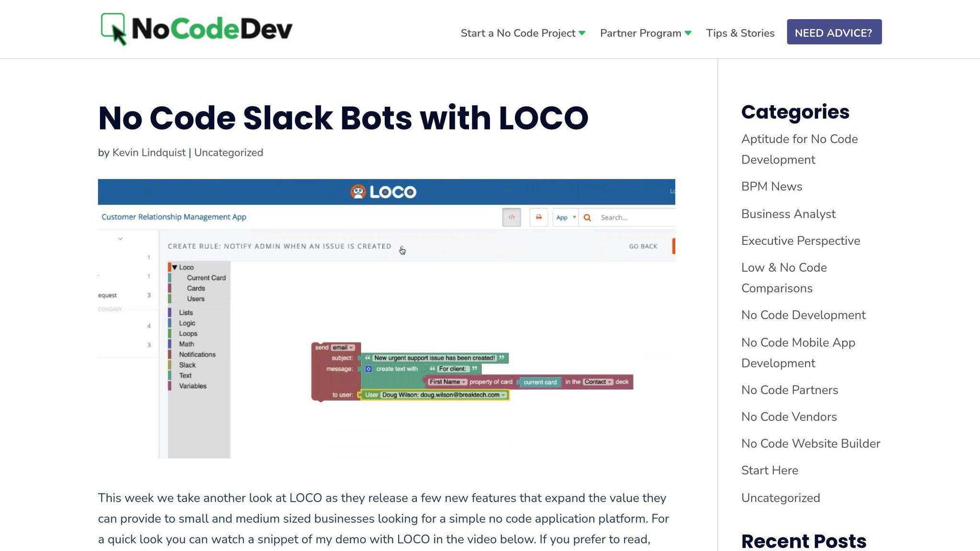Open the Uncategorized link under the title

point(229,153)
